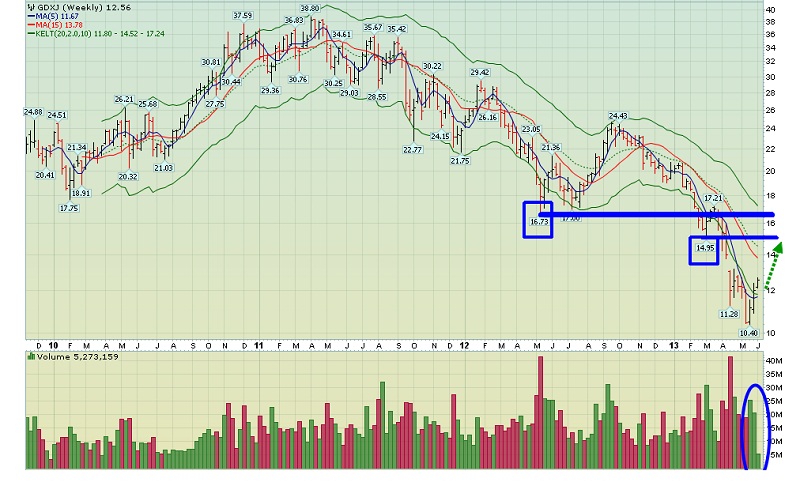This screenshot has height=484, width=800.
Task: Click the 26 tick on price axis
Action: 770,110
